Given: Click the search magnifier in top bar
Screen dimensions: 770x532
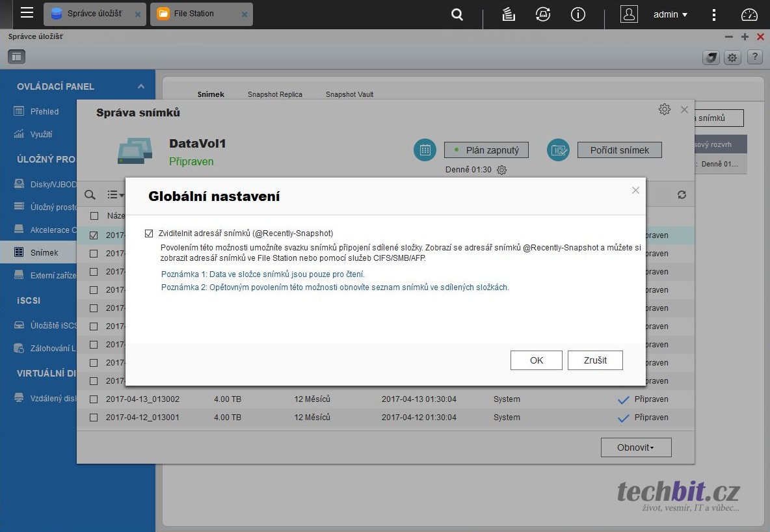Looking at the screenshot, I should point(457,14).
